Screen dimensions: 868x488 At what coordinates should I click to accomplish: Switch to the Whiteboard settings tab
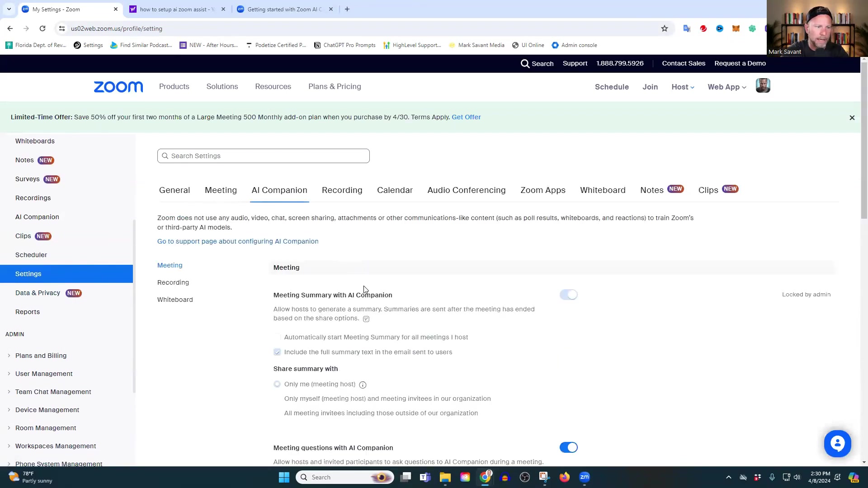click(603, 190)
